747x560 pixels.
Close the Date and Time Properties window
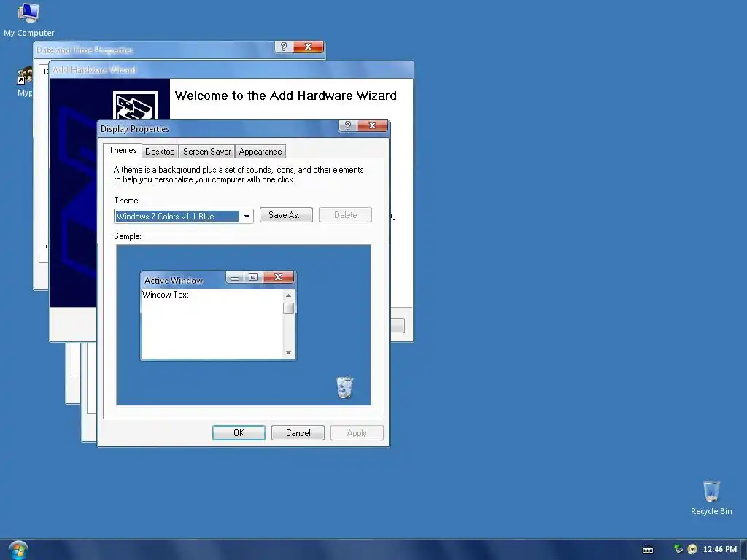309,47
